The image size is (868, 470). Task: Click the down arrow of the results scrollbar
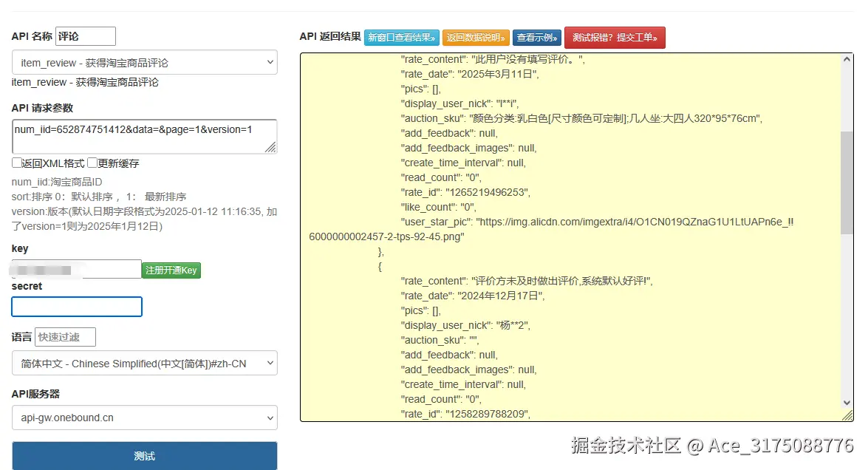(848, 403)
